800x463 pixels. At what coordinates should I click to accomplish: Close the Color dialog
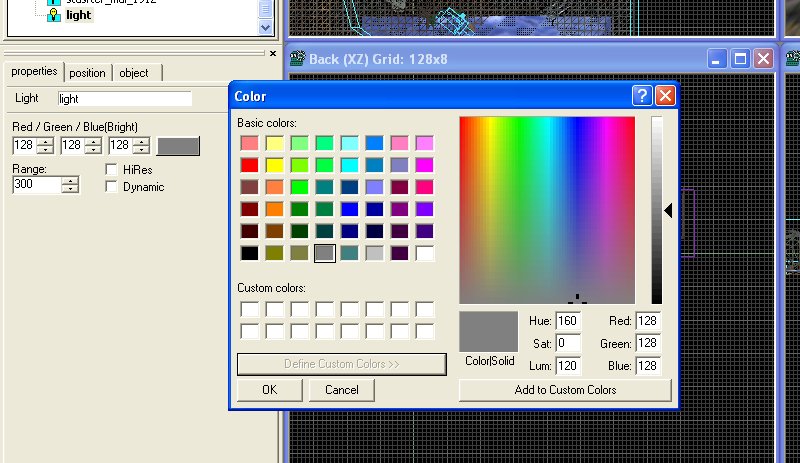(665, 95)
